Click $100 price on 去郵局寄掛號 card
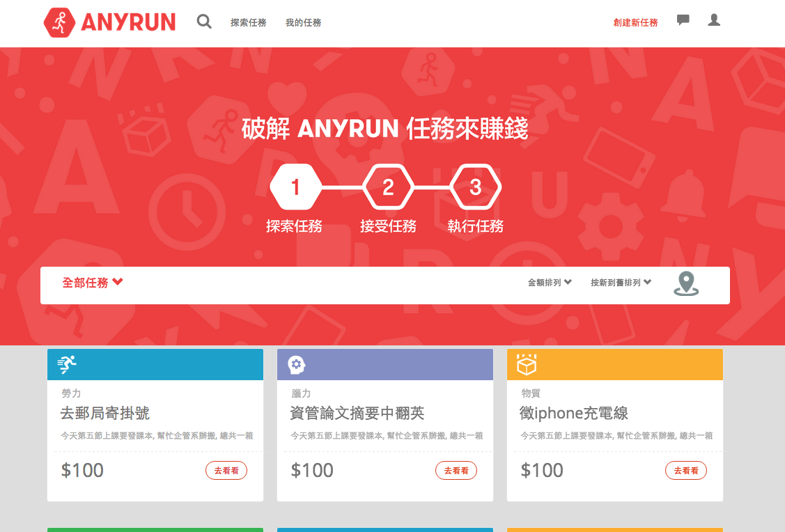Screen dimensions: 785x532 tap(82, 471)
